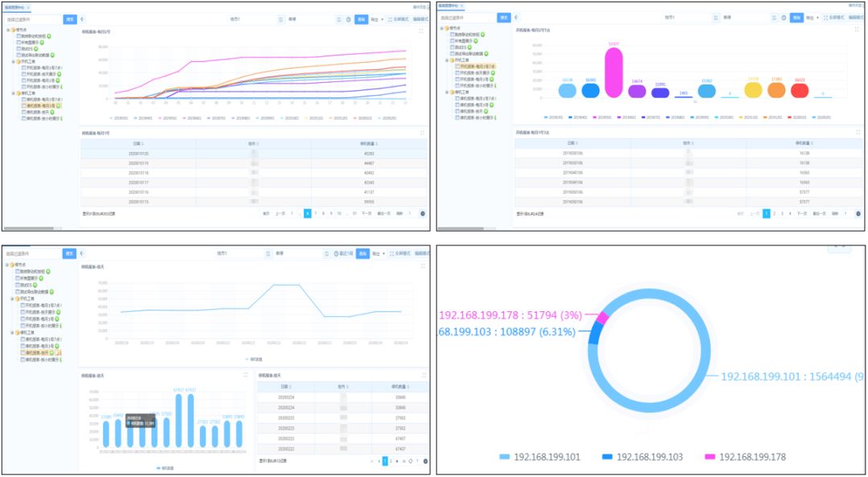
Task: Click the blue query button in the colorful bar chart window
Action: (x=796, y=18)
